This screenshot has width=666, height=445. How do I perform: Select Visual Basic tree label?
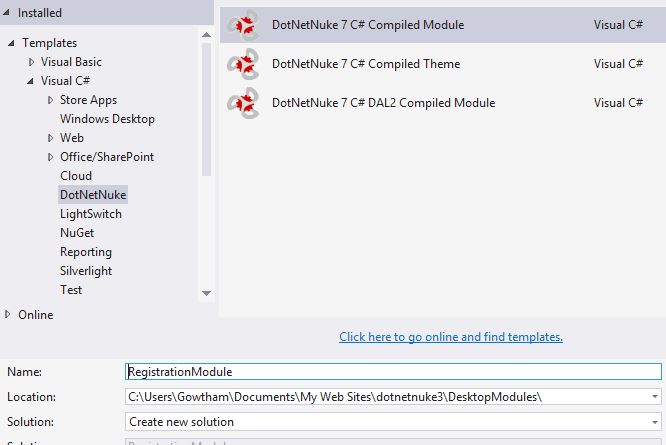[x=71, y=62]
